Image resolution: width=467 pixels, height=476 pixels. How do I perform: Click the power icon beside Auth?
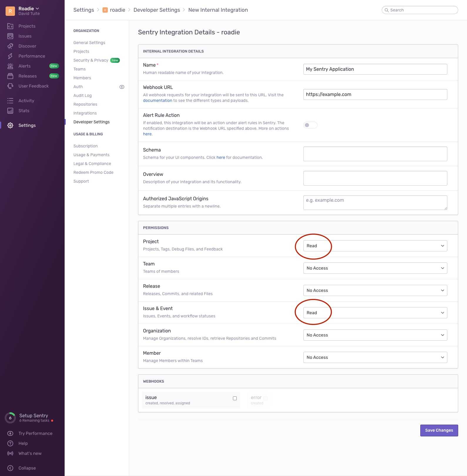[x=122, y=87]
